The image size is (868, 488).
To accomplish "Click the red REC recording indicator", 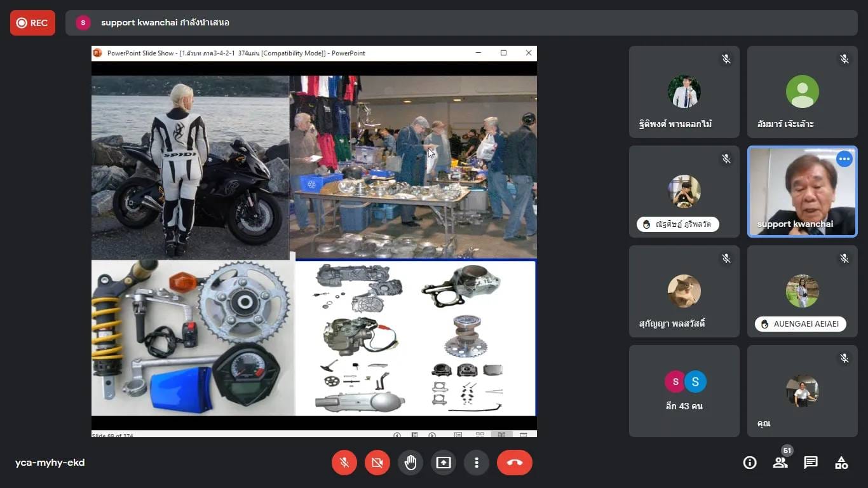I will (32, 23).
